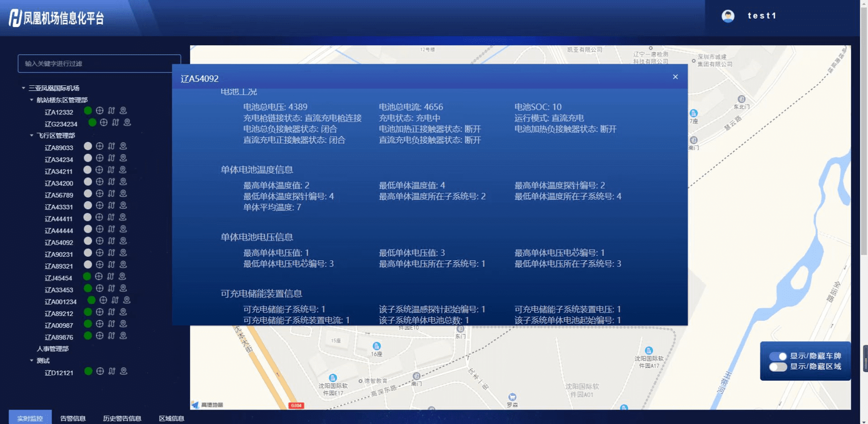Click the map pin icon for 辽A001234

[x=127, y=300]
